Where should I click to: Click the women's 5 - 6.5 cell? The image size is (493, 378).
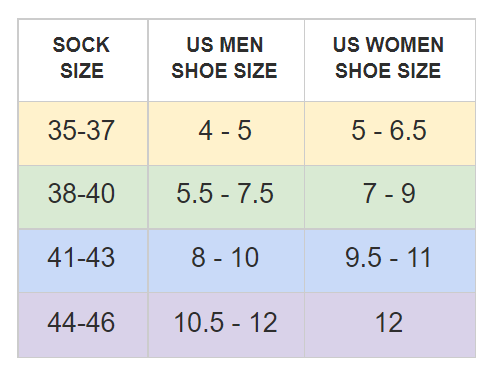[390, 134]
